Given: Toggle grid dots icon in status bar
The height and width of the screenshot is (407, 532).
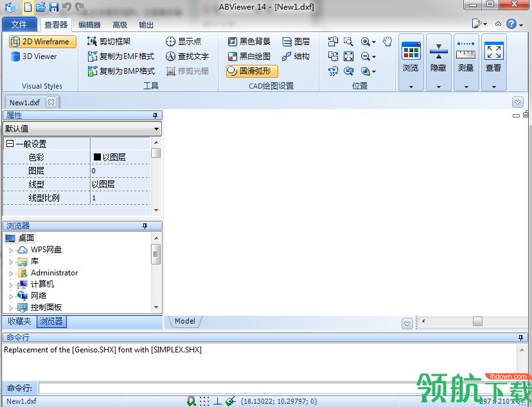Looking at the screenshot, I should coord(204,401).
